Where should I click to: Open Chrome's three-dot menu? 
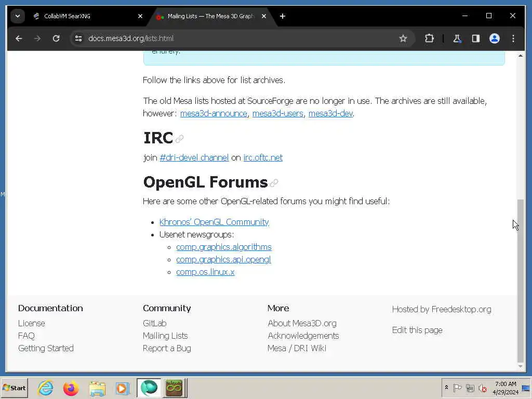513,38
